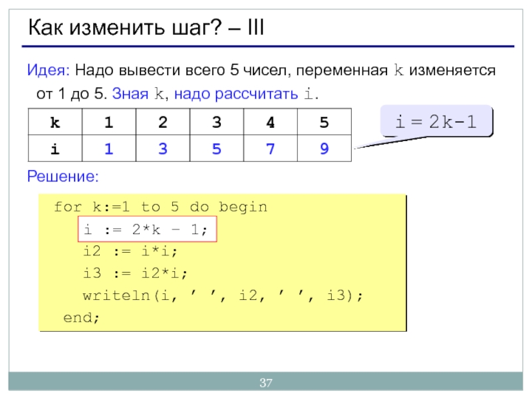Viewport: 532px width, 399px height.
Task: Click the writeln statement in the code
Action: click(x=223, y=295)
